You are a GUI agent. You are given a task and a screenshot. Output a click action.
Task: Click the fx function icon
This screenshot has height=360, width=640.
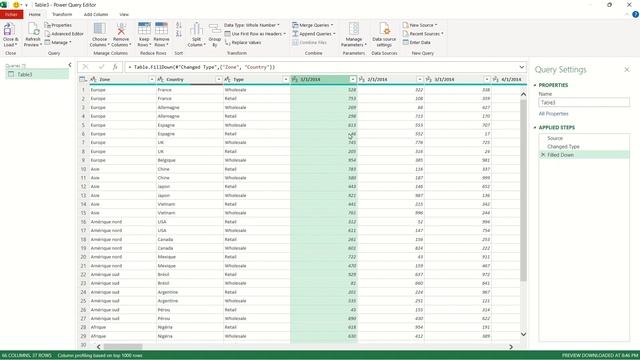115,67
